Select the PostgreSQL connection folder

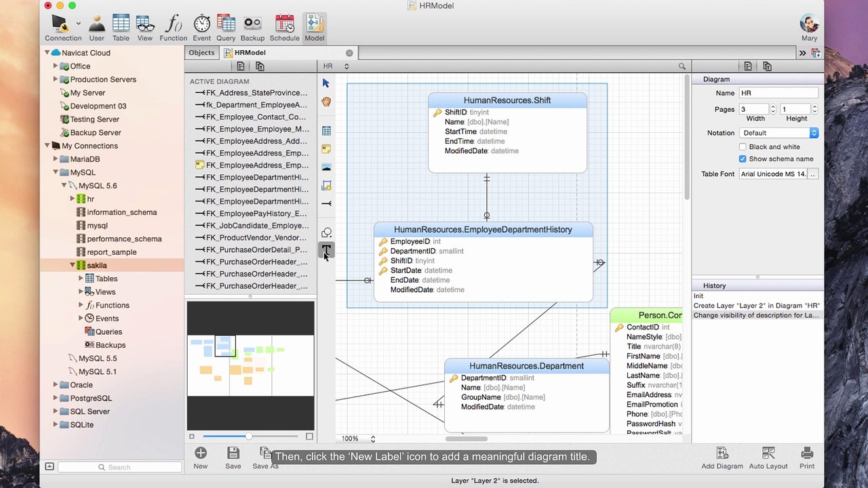pyautogui.click(x=91, y=399)
